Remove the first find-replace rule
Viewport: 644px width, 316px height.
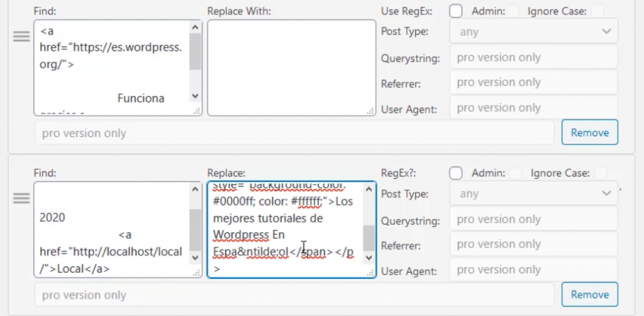click(589, 133)
